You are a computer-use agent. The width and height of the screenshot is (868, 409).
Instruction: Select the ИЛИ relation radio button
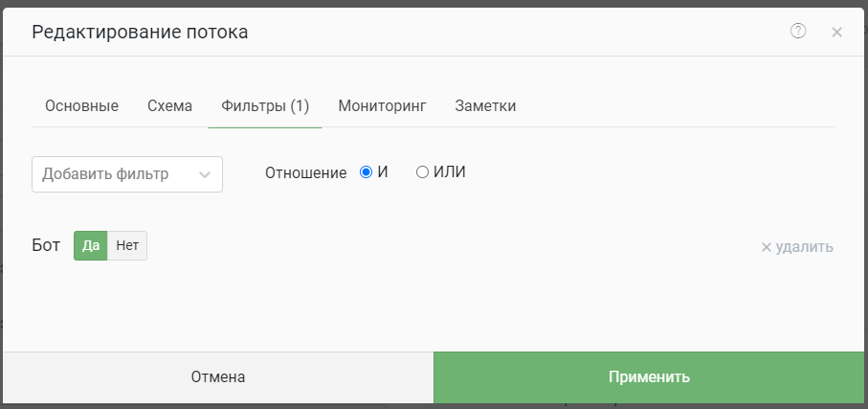point(422,172)
